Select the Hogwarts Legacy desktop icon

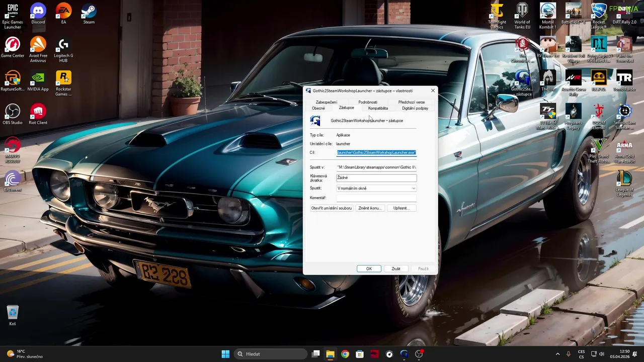point(574,117)
